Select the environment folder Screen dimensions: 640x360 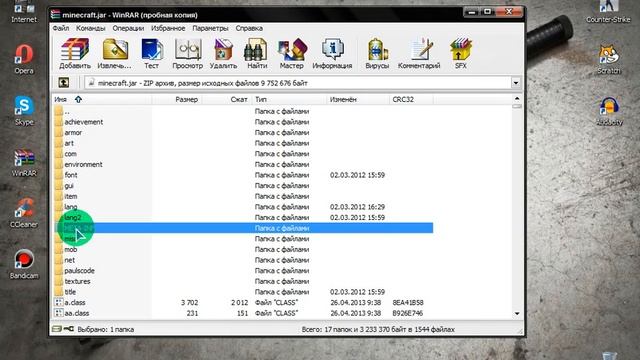pyautogui.click(x=83, y=164)
